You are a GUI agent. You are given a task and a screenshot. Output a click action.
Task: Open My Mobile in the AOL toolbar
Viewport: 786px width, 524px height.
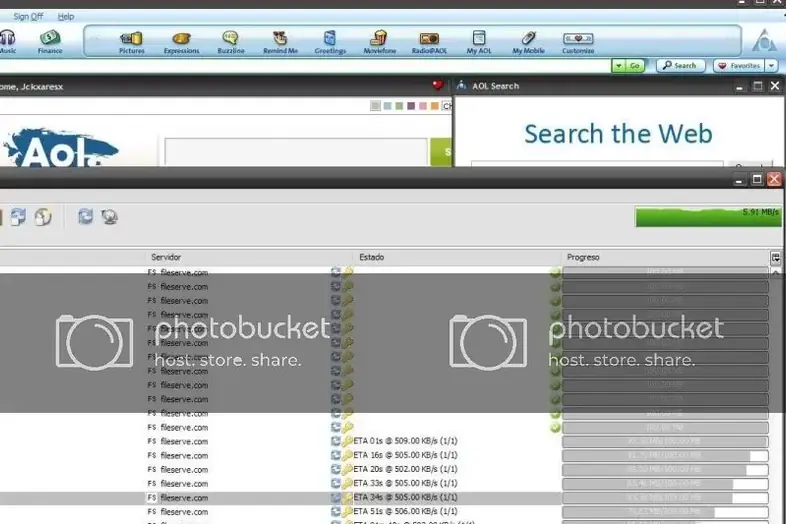click(x=528, y=42)
